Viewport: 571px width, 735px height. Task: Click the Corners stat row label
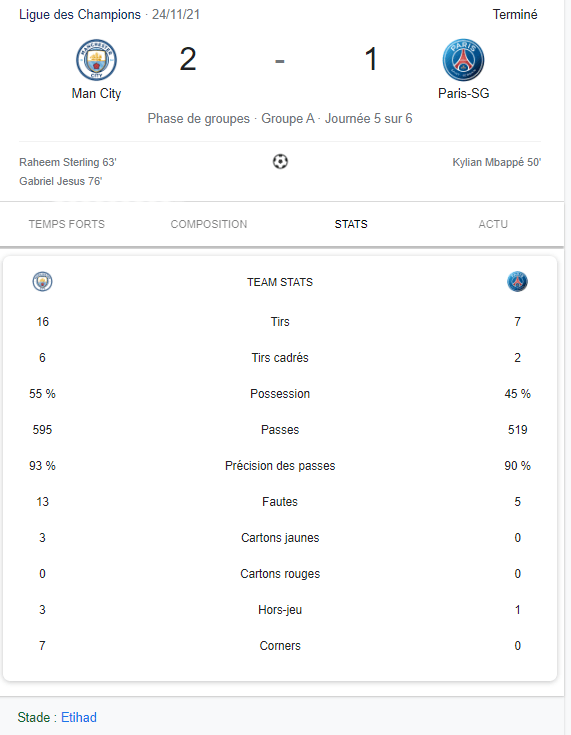(x=280, y=645)
